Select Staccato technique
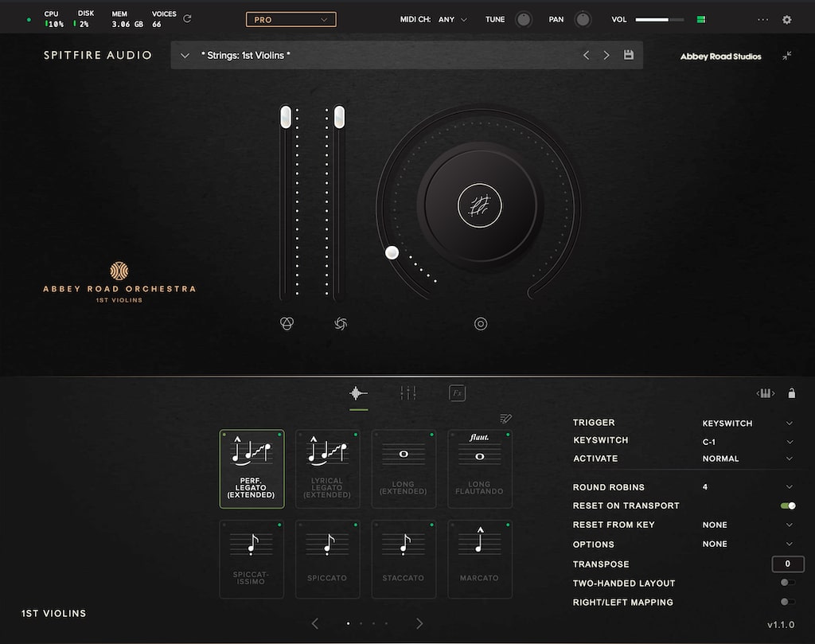 (x=404, y=560)
